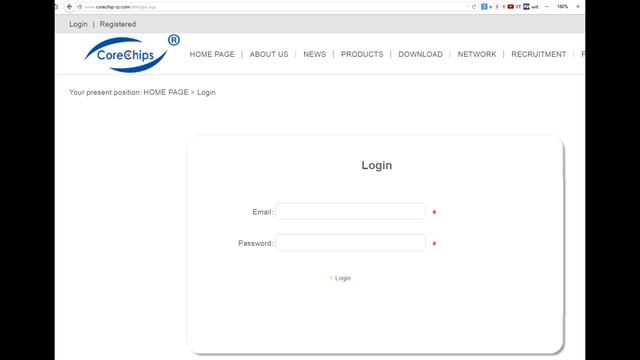Open NEWS navigation item
640x360 pixels.
click(314, 54)
